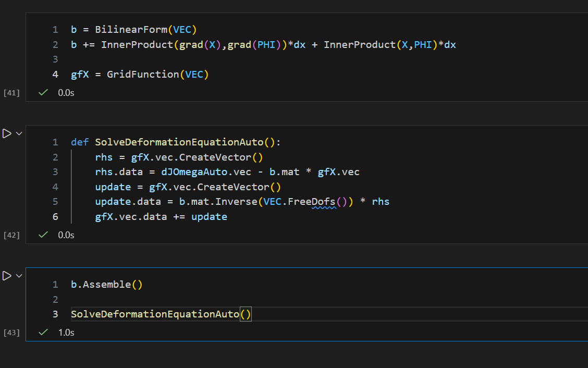Click the b.Assemble() statement

pos(106,285)
